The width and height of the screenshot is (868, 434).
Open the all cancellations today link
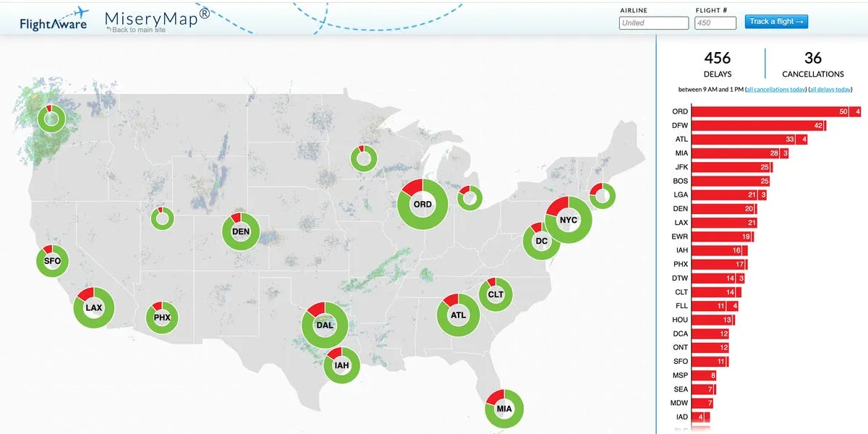pyautogui.click(x=776, y=89)
